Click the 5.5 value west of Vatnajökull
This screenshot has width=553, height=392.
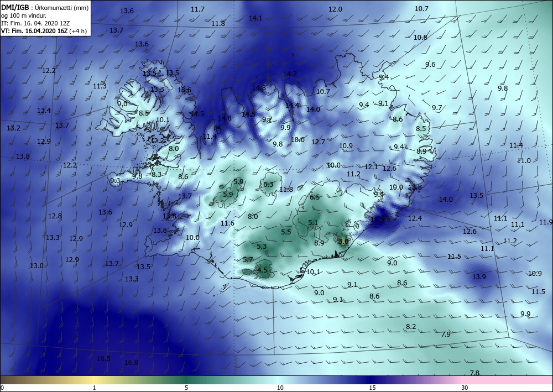click(x=286, y=232)
